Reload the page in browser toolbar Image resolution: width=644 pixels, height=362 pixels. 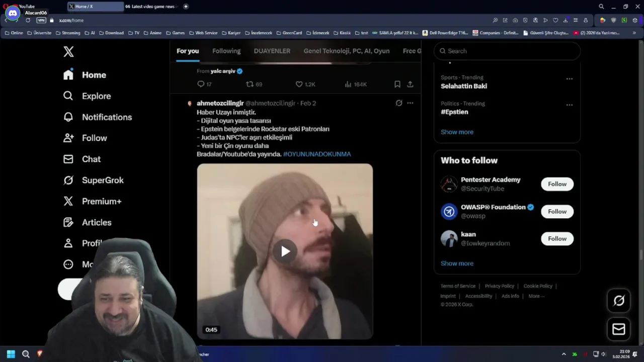[28, 20]
